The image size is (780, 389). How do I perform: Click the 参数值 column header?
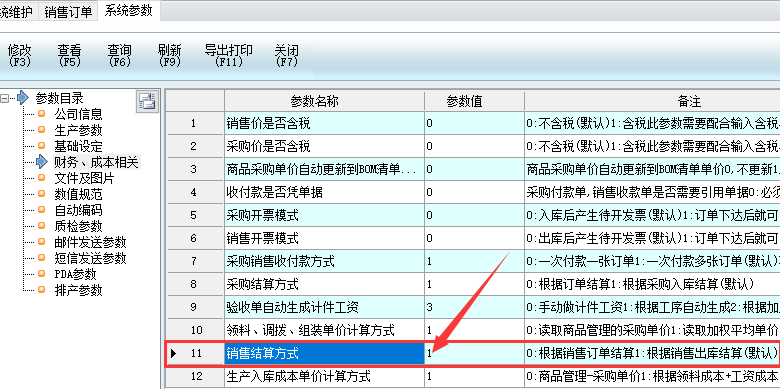(x=474, y=101)
